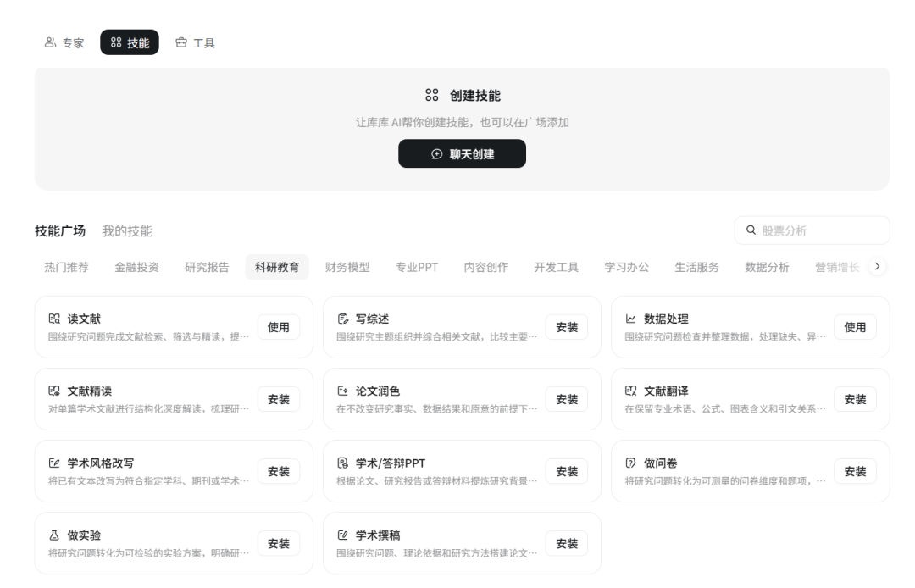Click the 论文润色 card icon
This screenshot has height=588, width=915.
[x=342, y=391]
